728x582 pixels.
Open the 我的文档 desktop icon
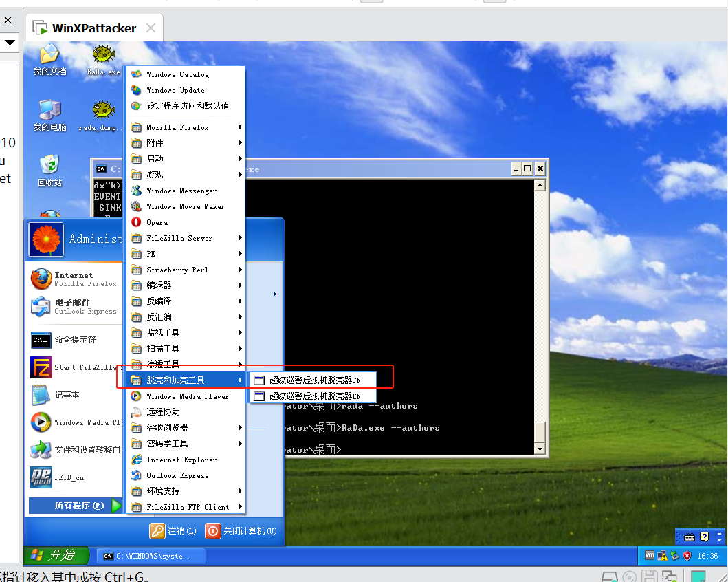point(49,59)
